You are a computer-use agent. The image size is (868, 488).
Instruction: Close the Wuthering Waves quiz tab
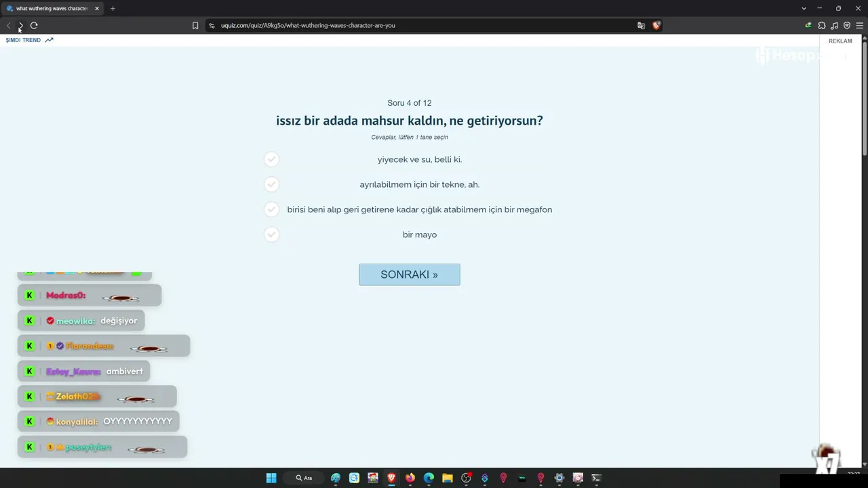[x=97, y=8]
